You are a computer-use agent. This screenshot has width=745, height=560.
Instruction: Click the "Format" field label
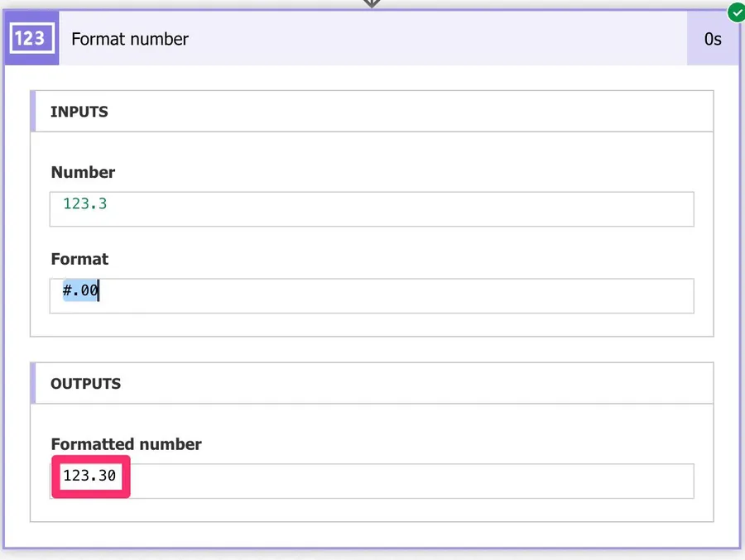(79, 259)
